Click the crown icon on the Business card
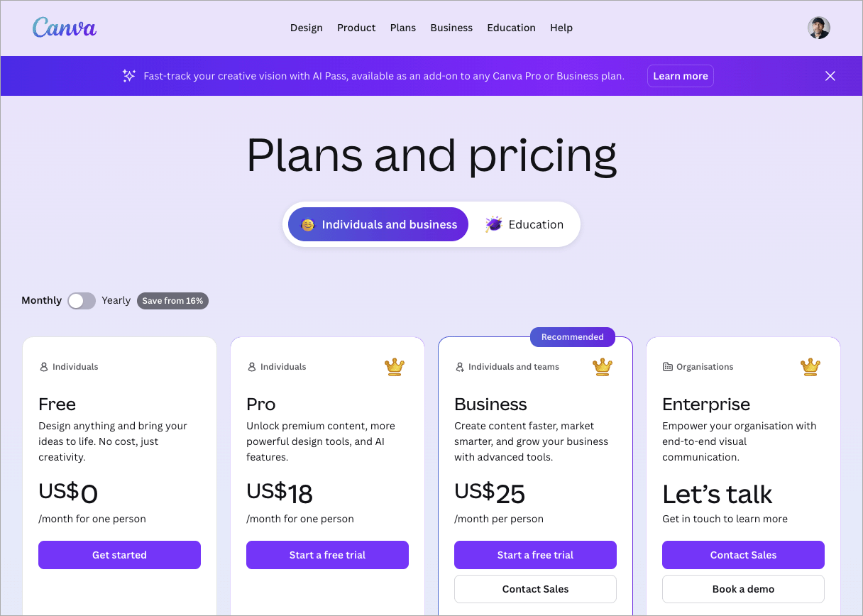863x616 pixels. coord(603,367)
